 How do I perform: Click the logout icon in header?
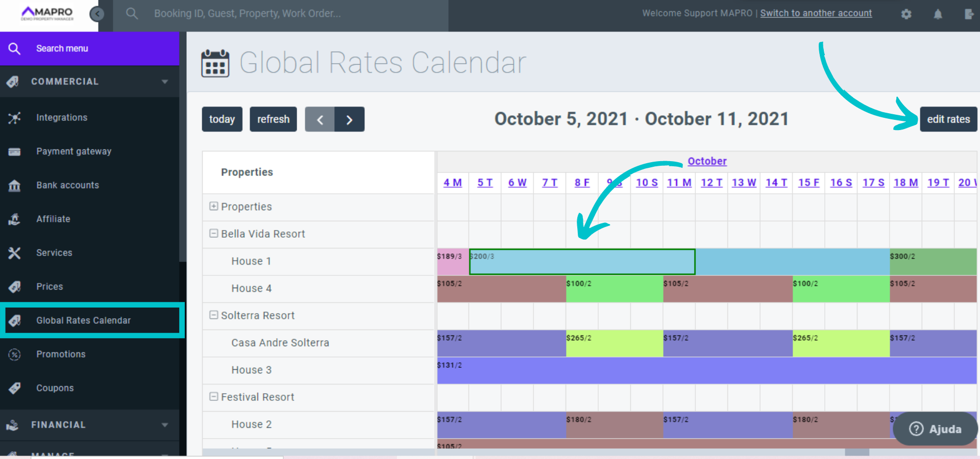click(x=969, y=14)
